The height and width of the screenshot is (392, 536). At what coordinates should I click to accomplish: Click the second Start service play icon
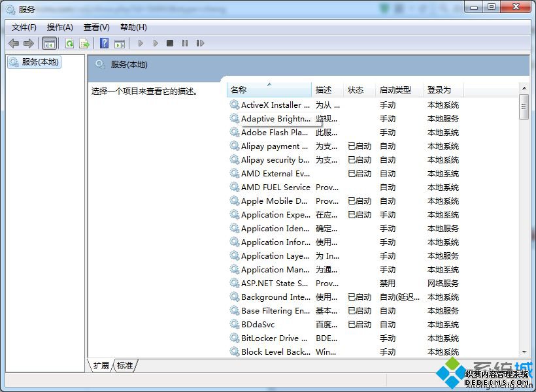pyautogui.click(x=156, y=43)
